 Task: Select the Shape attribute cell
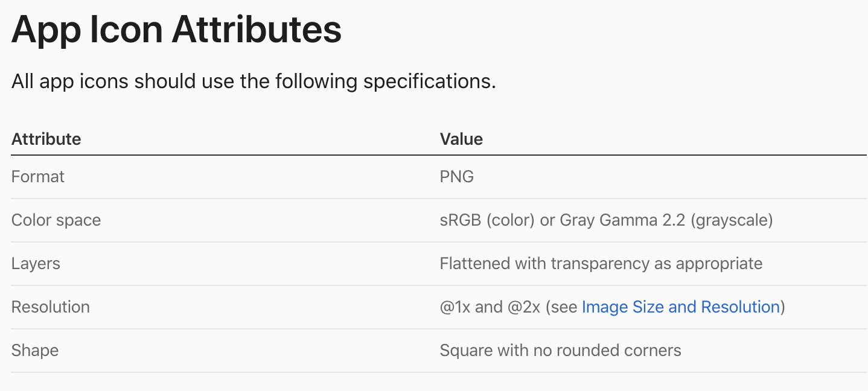[x=35, y=351]
